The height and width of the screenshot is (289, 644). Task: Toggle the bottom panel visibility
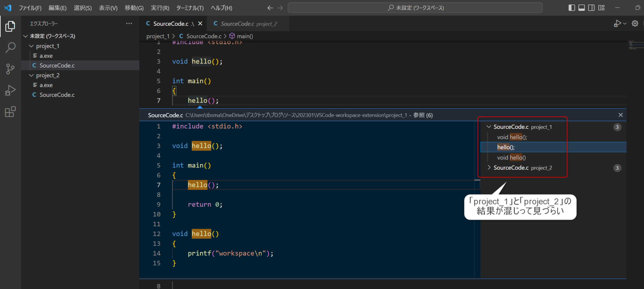(581, 8)
